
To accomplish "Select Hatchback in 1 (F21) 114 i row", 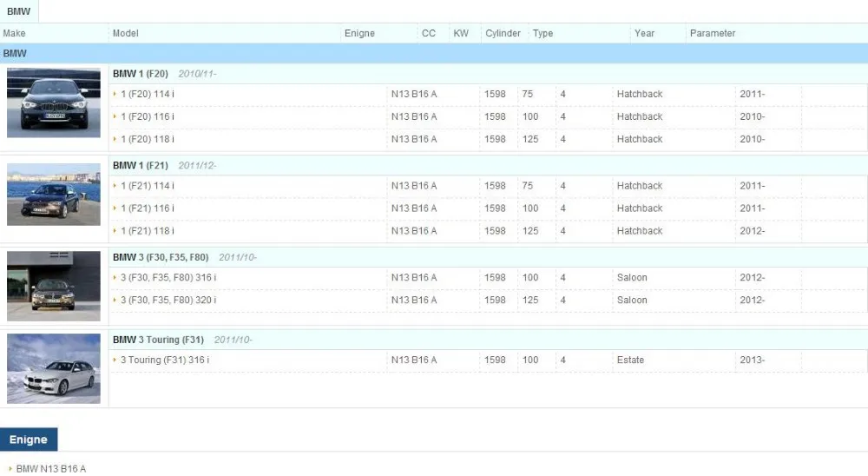I will pos(640,186).
